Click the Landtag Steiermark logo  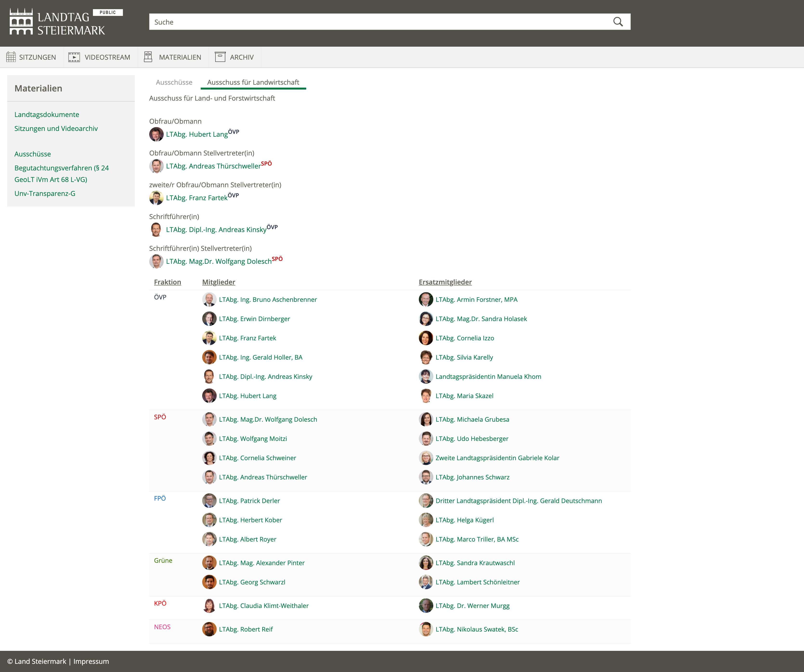[x=57, y=22]
